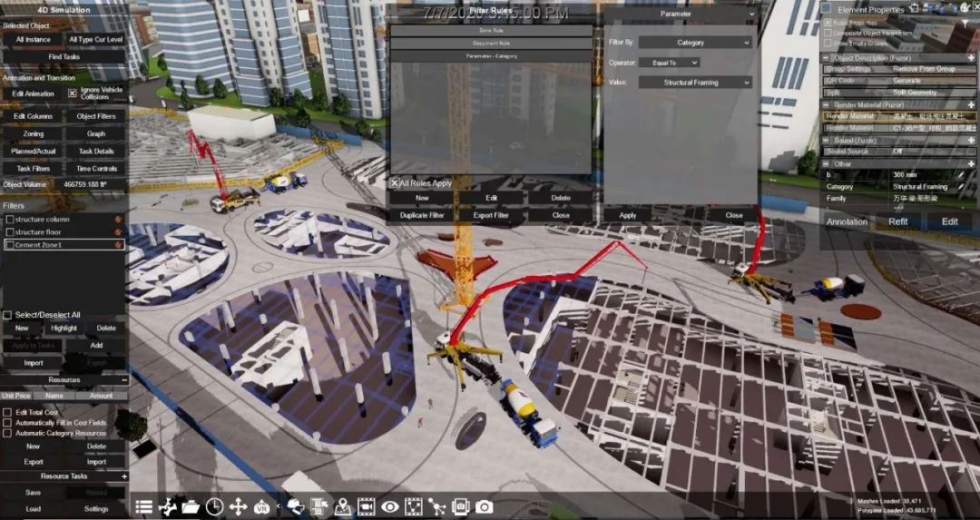Screen dimensions: 980x520
Task: Check the Cement Zone1 filter checkbox
Action: [9, 245]
